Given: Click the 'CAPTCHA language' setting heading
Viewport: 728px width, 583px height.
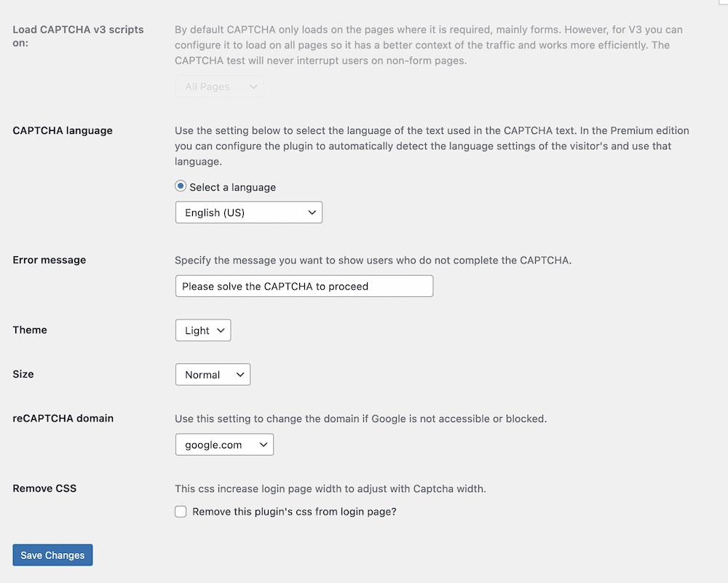Looking at the screenshot, I should coord(63,131).
